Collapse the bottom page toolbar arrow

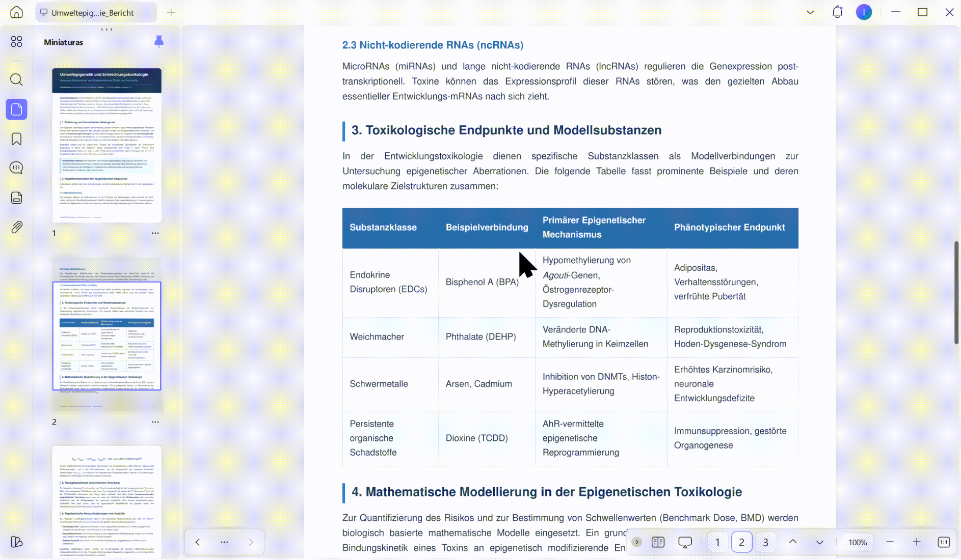(x=636, y=542)
